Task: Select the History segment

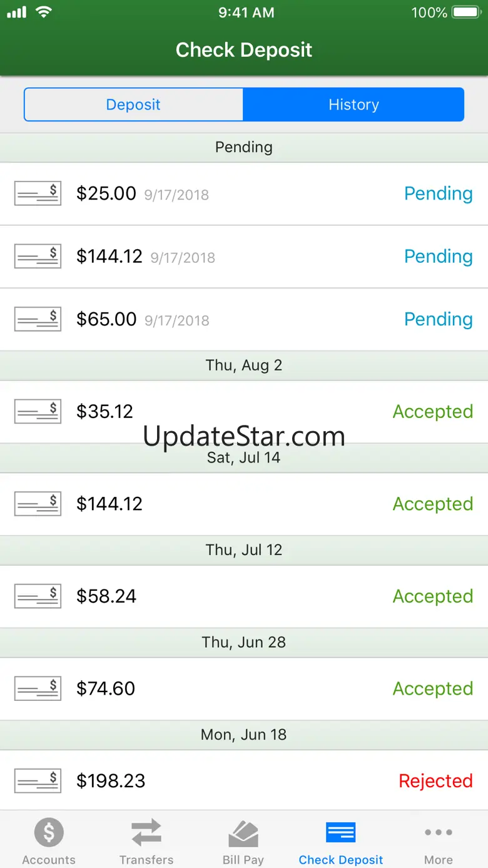Action: click(x=353, y=105)
